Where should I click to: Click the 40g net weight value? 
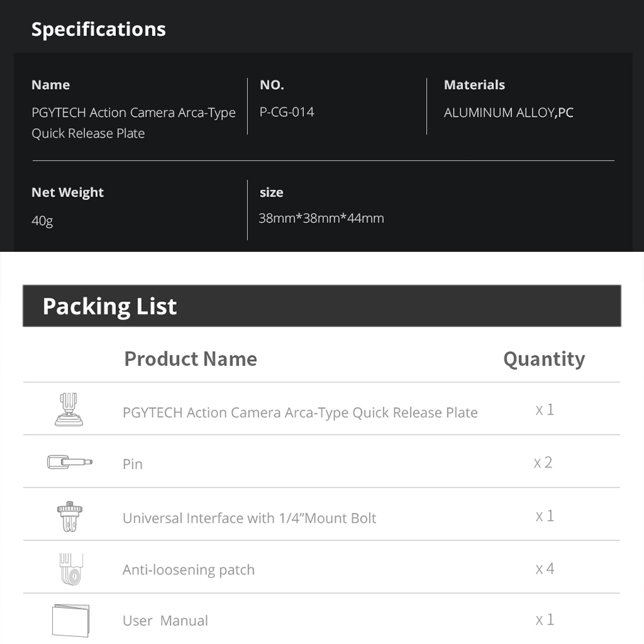point(43,221)
